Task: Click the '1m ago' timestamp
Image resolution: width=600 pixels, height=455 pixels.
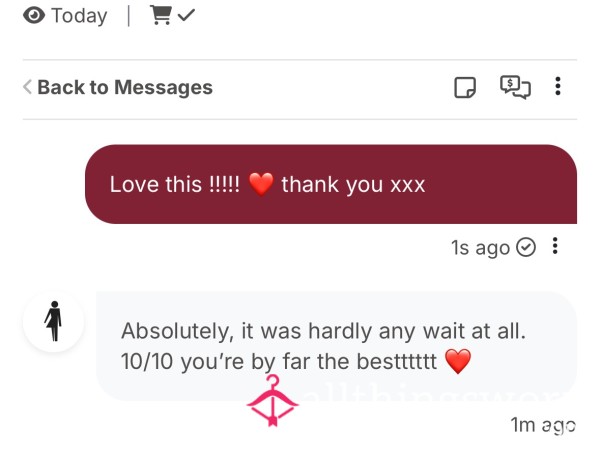Action: [x=543, y=425]
